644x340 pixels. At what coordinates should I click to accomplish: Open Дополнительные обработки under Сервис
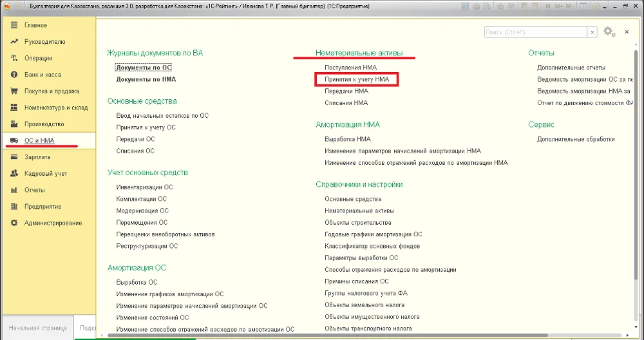[576, 139]
